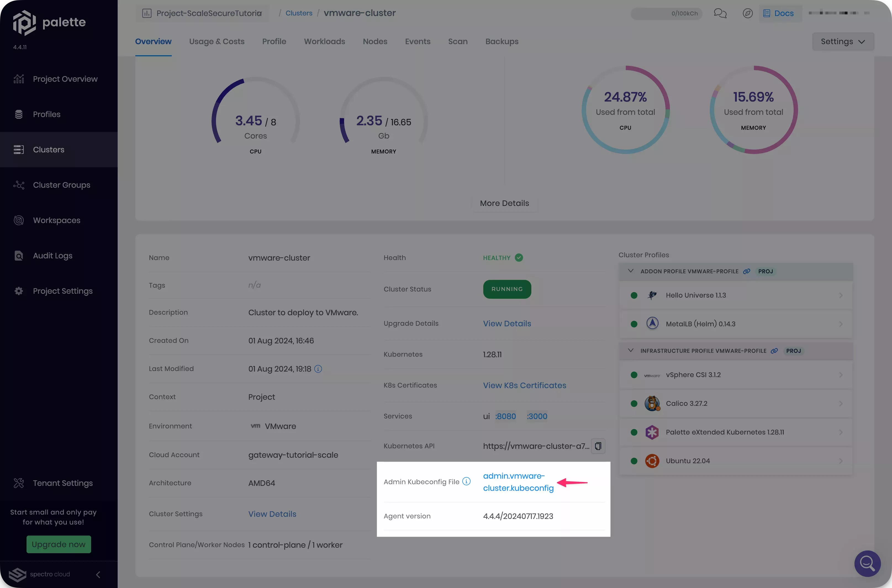This screenshot has height=588, width=892.
Task: Click the 24.87% CPU usage ring
Action: coord(625,110)
